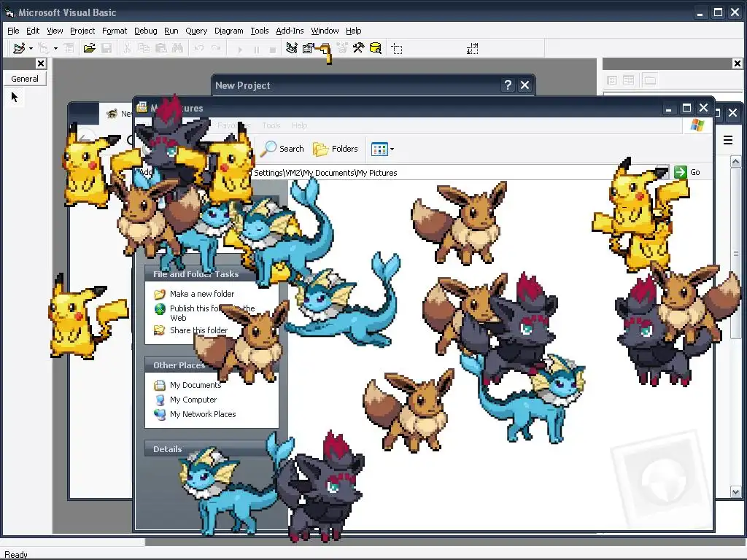Screen dimensions: 747x560
Task: Open the Add Project dropdown arrow
Action: point(31,49)
